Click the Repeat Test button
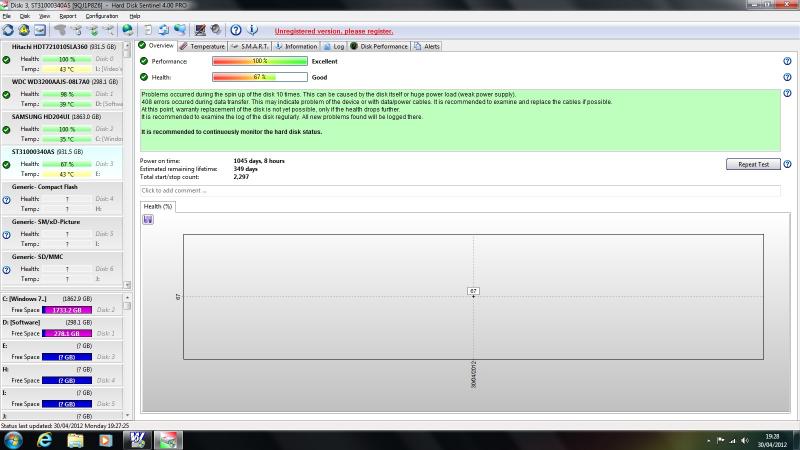 point(754,164)
